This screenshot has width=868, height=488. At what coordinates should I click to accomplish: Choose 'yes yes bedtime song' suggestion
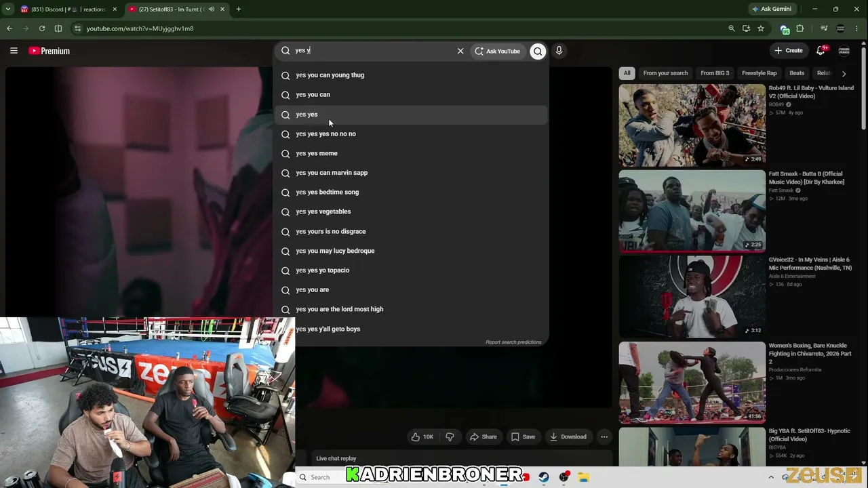pyautogui.click(x=411, y=192)
